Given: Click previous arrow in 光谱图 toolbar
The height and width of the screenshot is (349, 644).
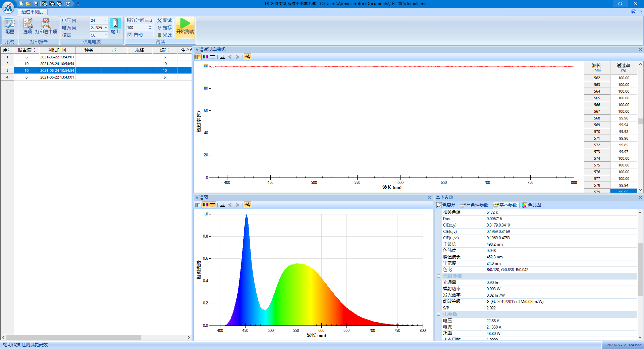Looking at the screenshot, I should click(230, 205).
